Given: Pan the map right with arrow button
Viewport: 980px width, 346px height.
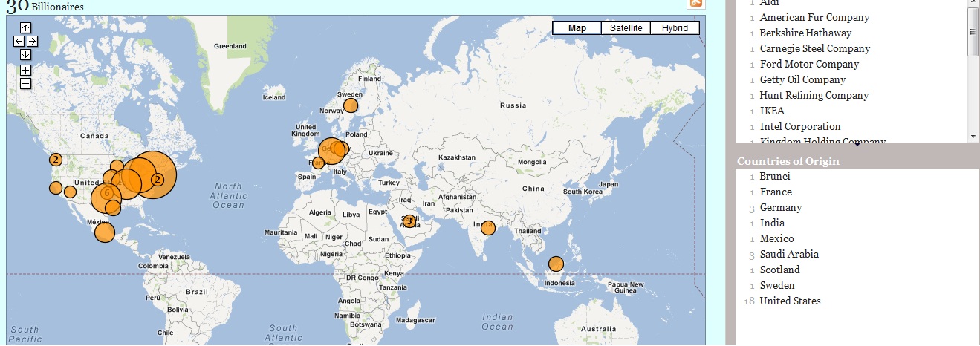Looking at the screenshot, I should pos(32,41).
